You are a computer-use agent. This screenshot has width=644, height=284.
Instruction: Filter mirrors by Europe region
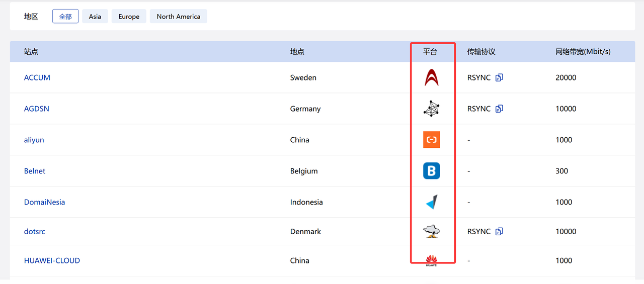(129, 17)
